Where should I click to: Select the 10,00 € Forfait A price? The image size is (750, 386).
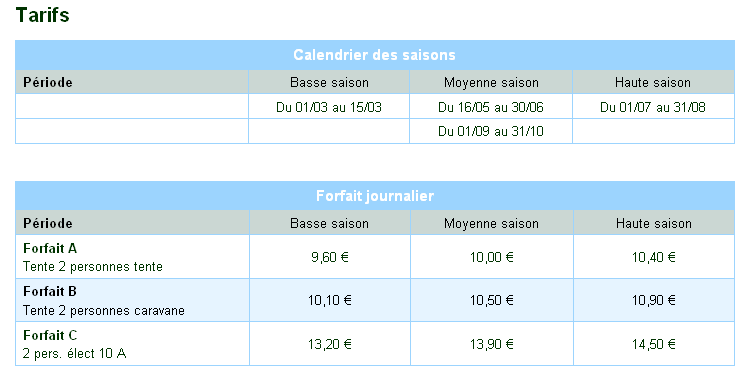click(x=491, y=257)
